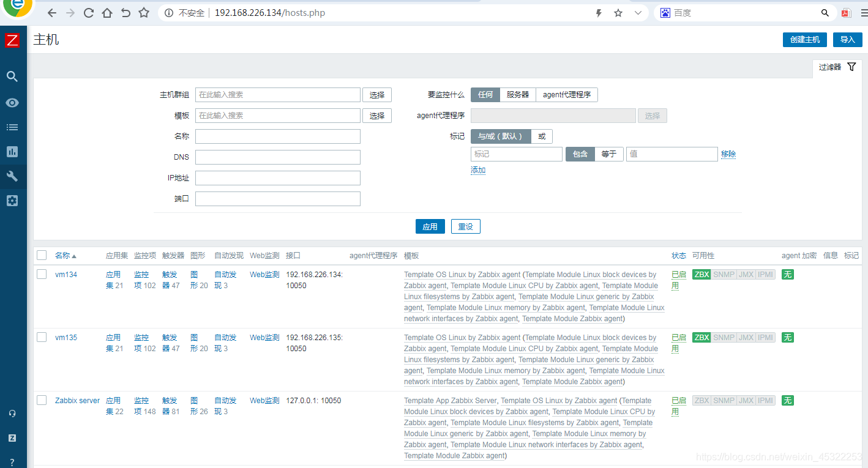Sort hosts by 状态 column
The image size is (868, 468).
coord(679,256)
